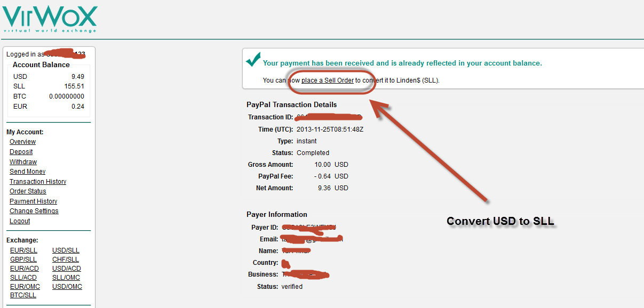Open the USD/OMC exchange
The image size is (644, 308).
pyautogui.click(x=67, y=287)
